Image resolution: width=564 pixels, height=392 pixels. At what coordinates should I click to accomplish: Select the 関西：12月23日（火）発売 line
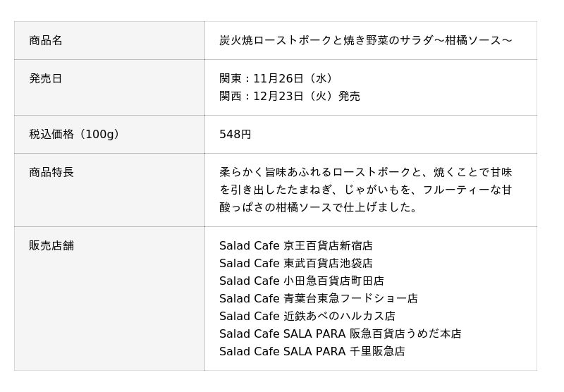289,96
